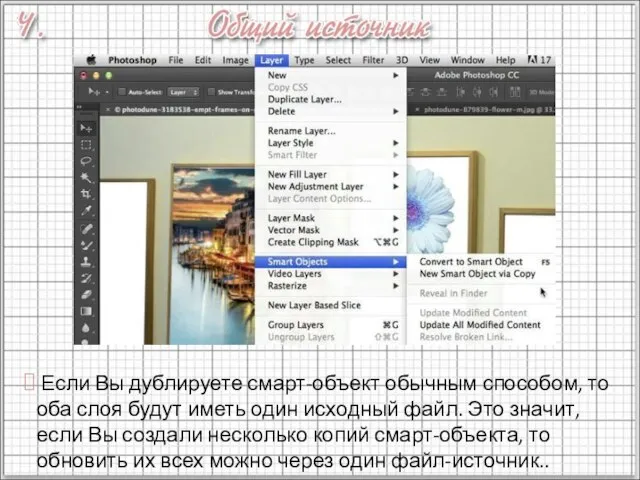The height and width of the screenshot is (480, 640).
Task: Enable the Auto-Select checkbox
Action: (123, 91)
